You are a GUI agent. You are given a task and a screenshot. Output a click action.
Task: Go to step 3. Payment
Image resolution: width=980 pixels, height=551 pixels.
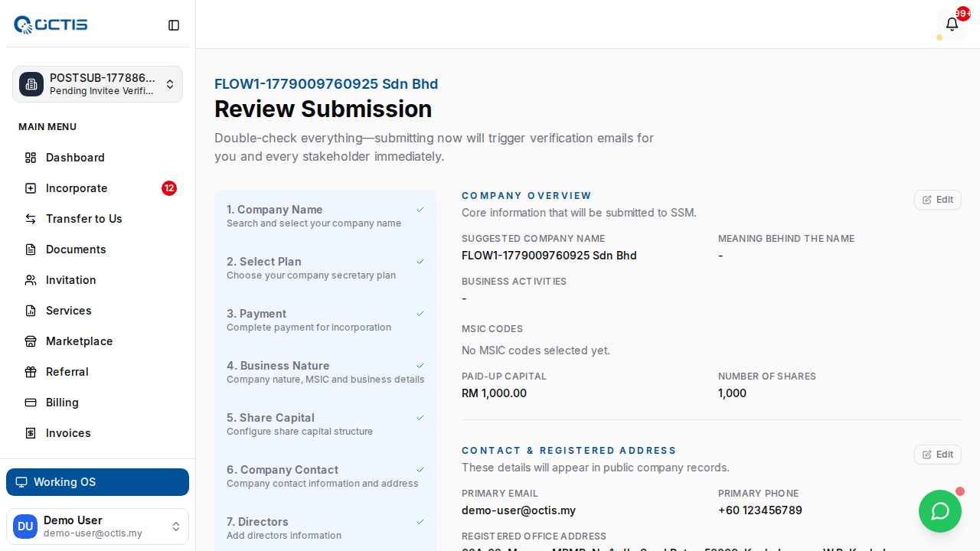[x=325, y=320]
